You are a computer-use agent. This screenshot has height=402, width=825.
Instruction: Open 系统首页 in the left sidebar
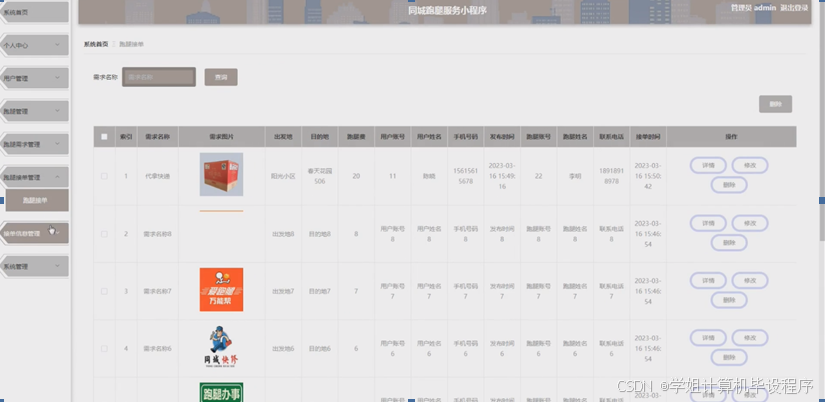(x=35, y=12)
